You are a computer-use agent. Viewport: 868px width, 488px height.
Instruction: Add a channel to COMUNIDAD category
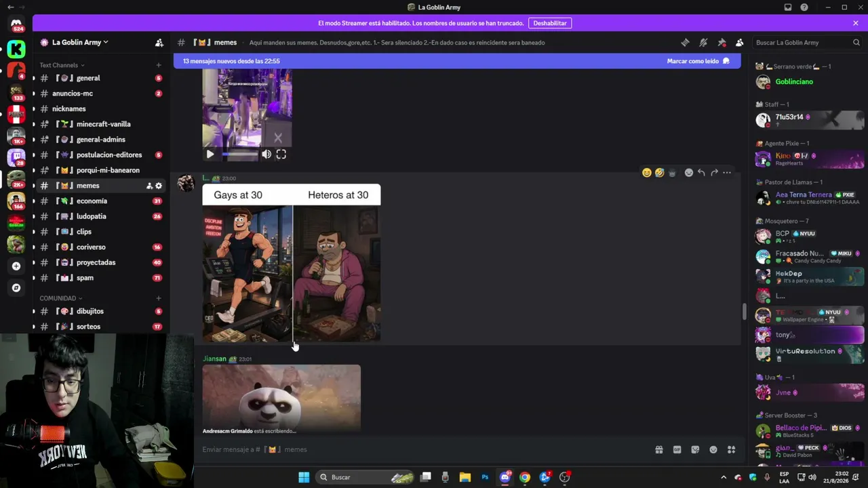pyautogui.click(x=159, y=298)
